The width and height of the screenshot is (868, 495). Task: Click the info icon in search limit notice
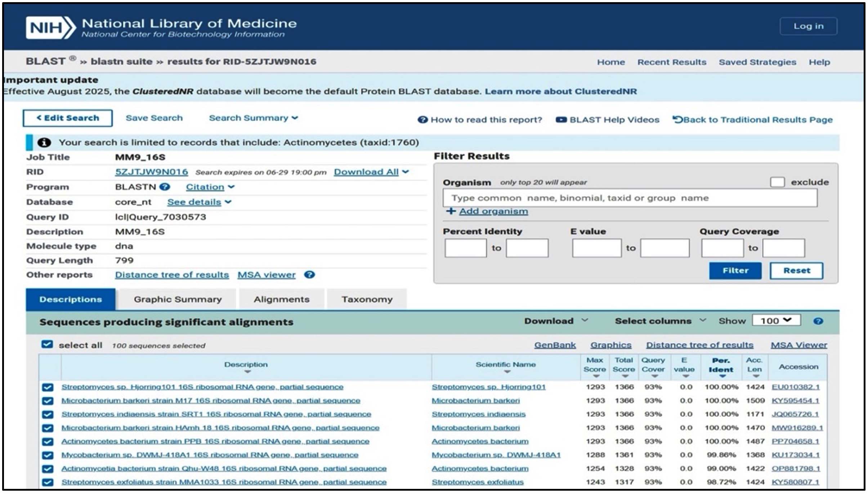pos(44,142)
